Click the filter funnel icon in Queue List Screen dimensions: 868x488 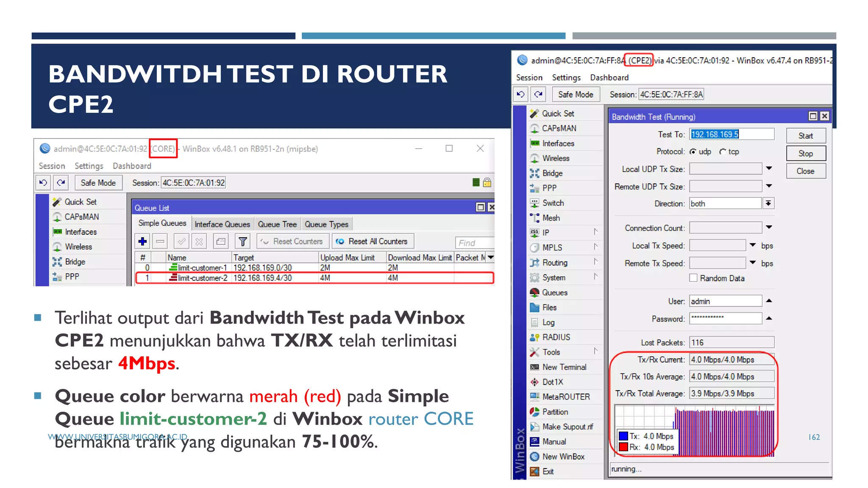(x=243, y=241)
